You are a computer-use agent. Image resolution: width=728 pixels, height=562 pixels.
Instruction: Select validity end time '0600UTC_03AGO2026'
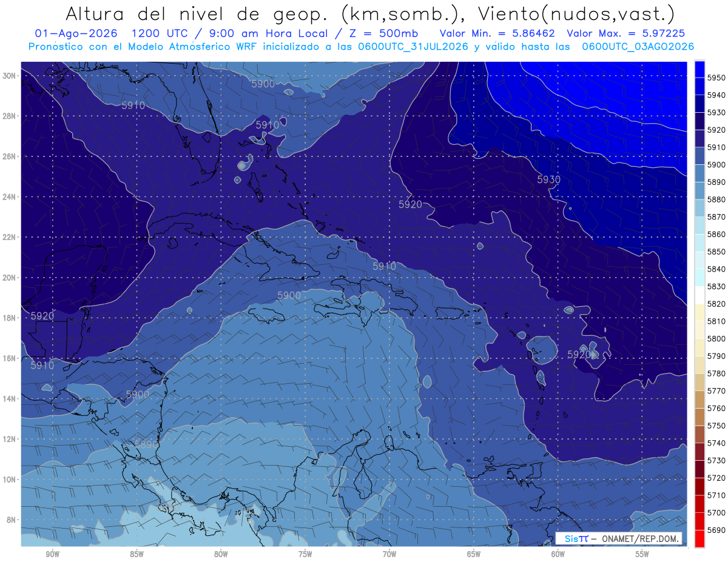coord(638,47)
